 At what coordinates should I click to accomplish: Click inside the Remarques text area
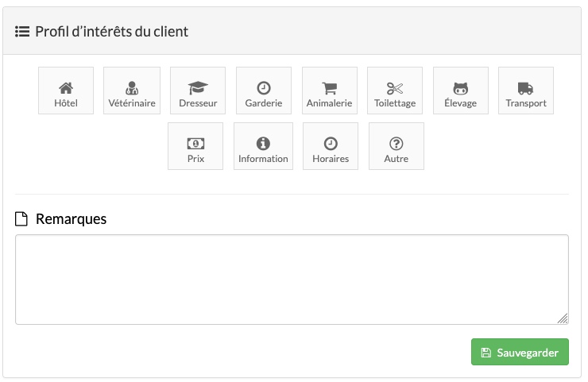coord(292,280)
